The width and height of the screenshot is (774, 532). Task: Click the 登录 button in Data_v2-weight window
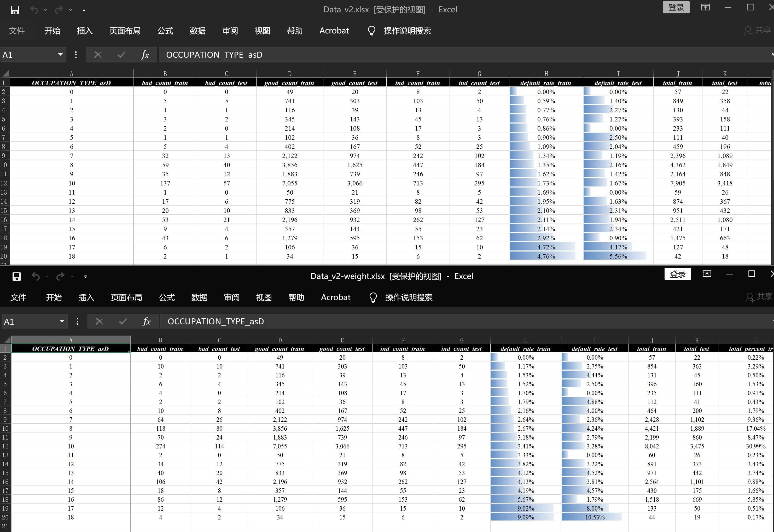click(677, 274)
